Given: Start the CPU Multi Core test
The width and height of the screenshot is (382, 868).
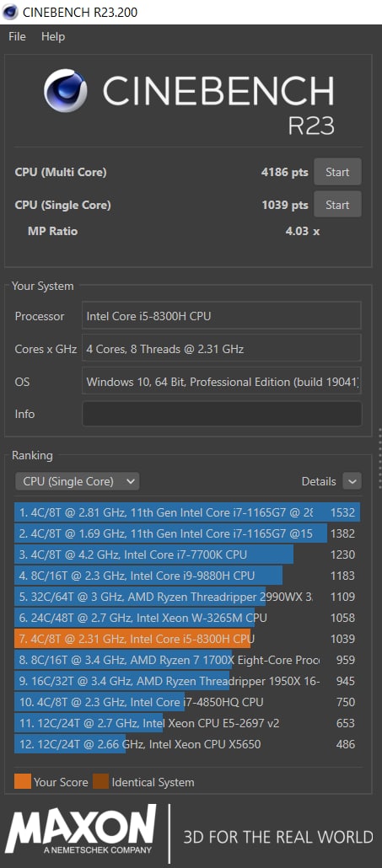Looking at the screenshot, I should click(x=337, y=172).
